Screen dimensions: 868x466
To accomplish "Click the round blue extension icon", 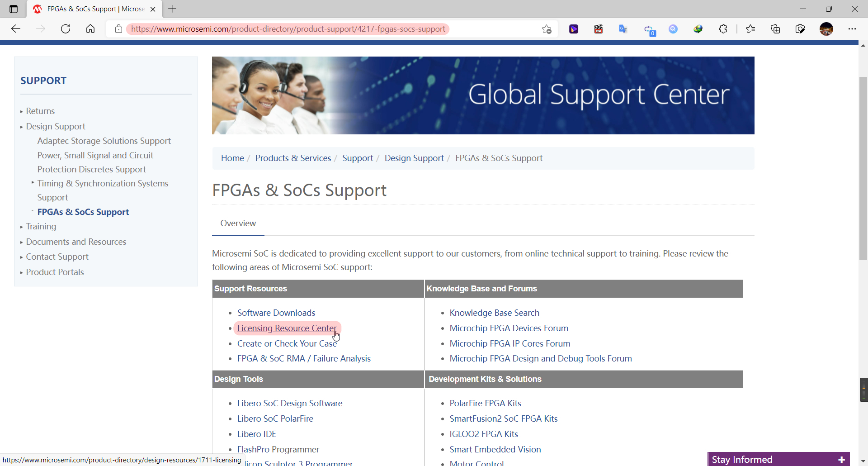I will 673,29.
